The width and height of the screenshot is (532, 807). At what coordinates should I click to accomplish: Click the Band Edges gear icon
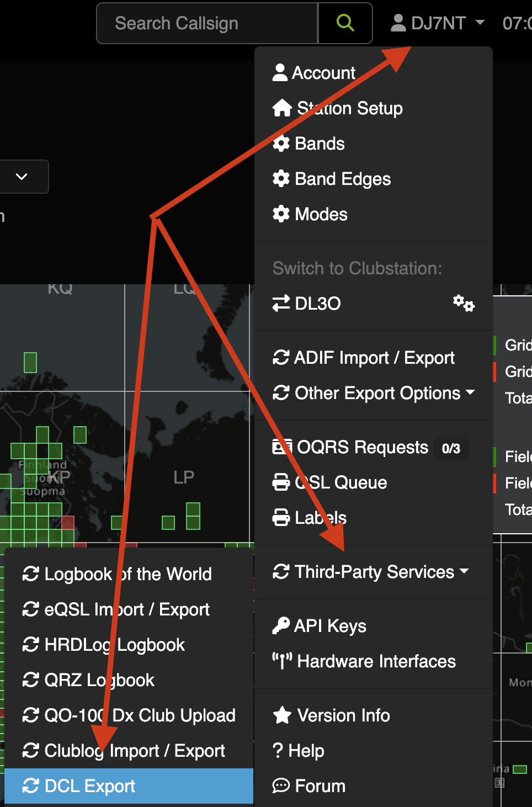(281, 179)
